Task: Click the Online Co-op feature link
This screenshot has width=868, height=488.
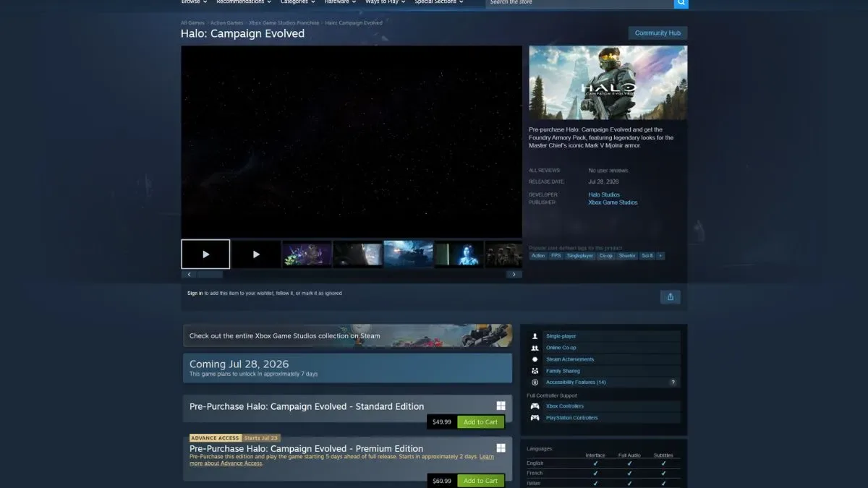Action: 561,348
